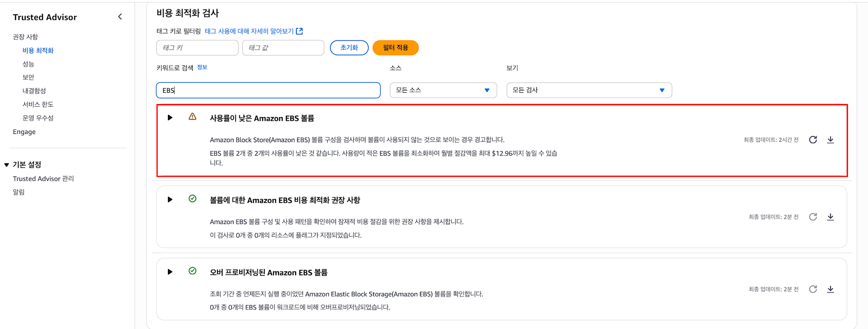Click 권장 사항 sidebar heading
Viewport: 868px width, 329px height.
(x=25, y=37)
